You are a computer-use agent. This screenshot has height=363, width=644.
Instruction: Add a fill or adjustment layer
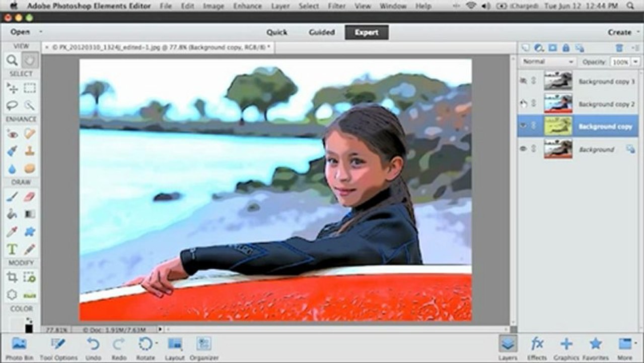(539, 48)
